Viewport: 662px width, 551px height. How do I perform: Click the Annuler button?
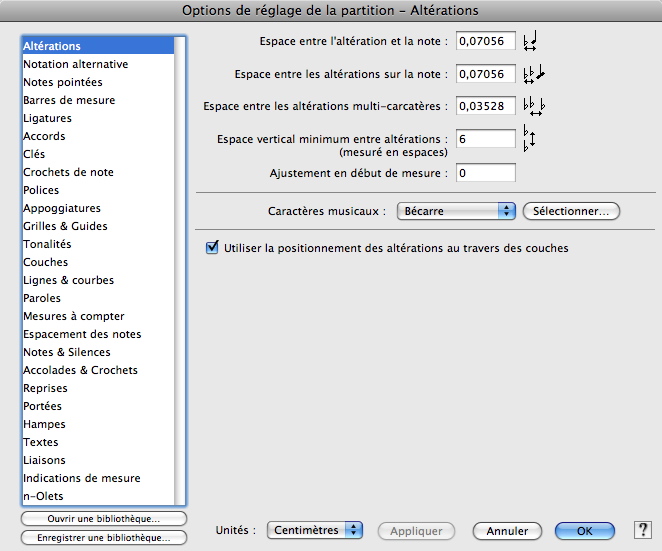click(507, 531)
